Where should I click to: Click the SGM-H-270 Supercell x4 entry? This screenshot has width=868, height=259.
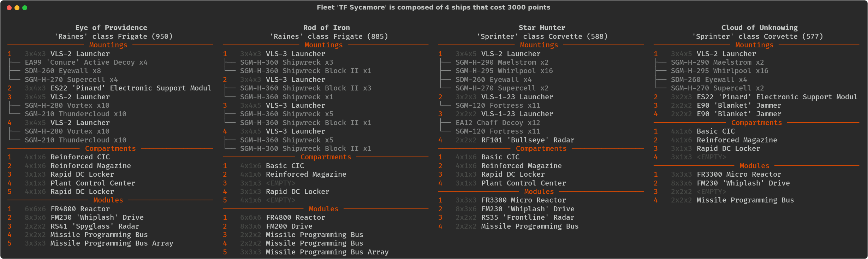point(71,80)
